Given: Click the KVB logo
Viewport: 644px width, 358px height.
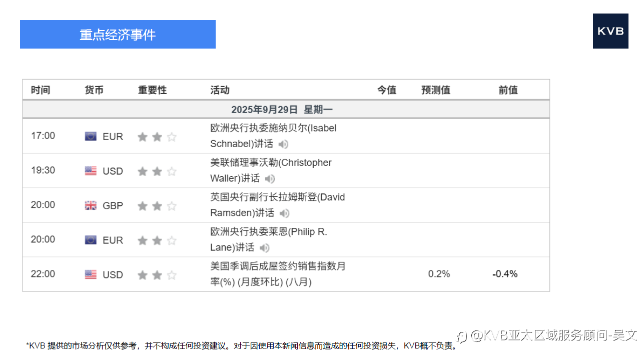Looking at the screenshot, I should coord(610,31).
